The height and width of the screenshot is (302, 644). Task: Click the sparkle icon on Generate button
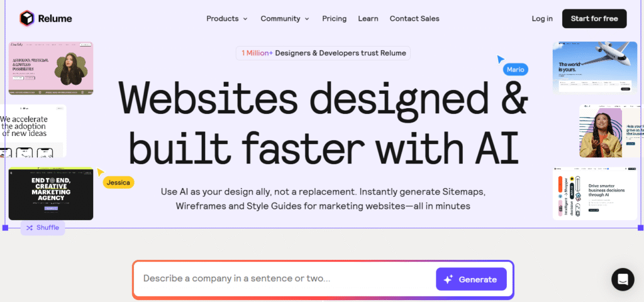click(x=448, y=279)
